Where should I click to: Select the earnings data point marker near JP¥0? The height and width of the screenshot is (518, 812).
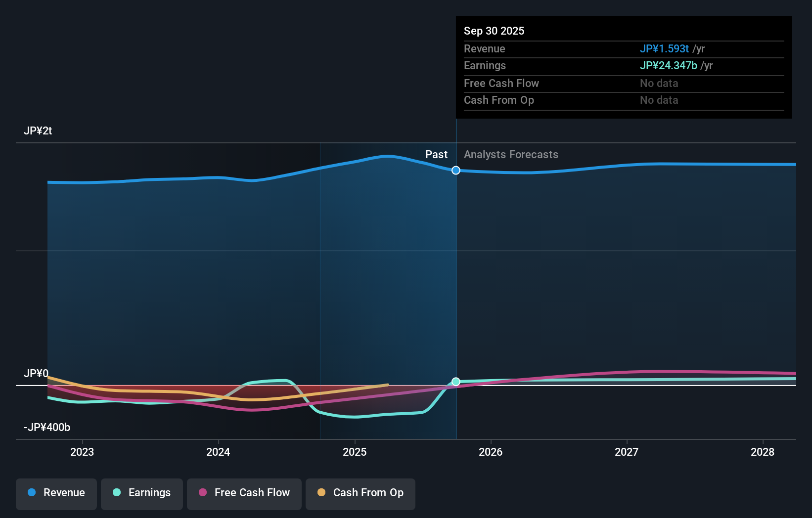tap(455, 381)
